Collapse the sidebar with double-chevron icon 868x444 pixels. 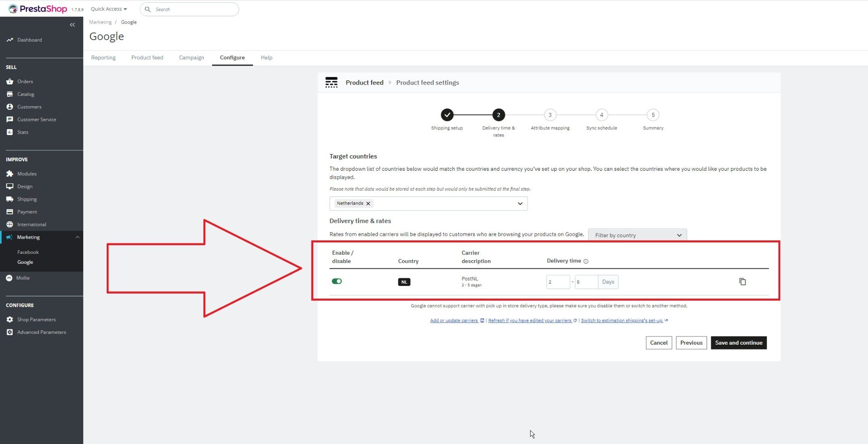[72, 25]
